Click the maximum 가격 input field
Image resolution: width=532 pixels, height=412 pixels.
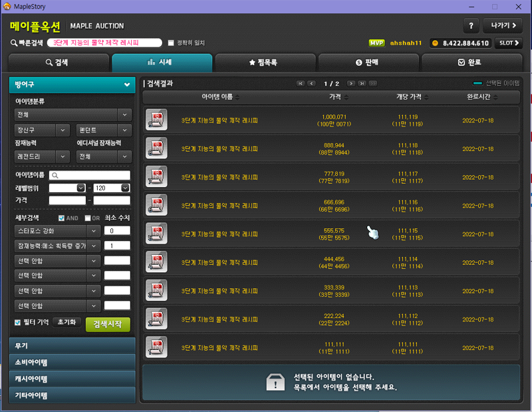click(x=112, y=200)
